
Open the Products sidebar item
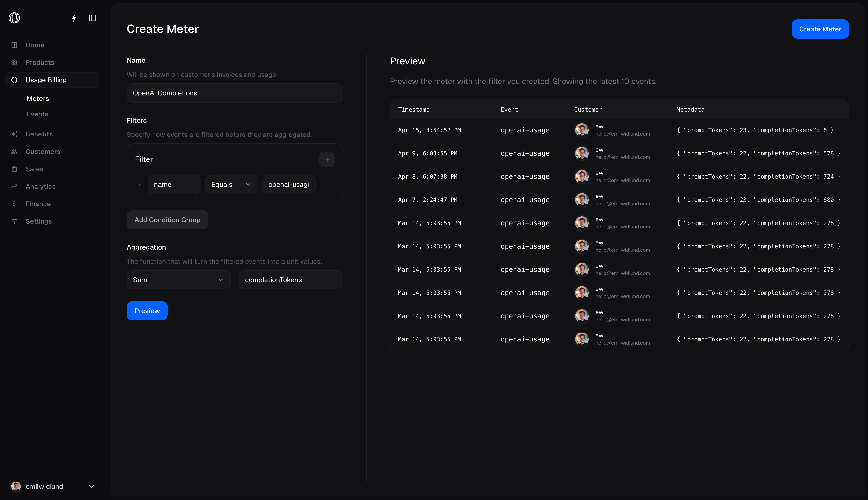40,62
